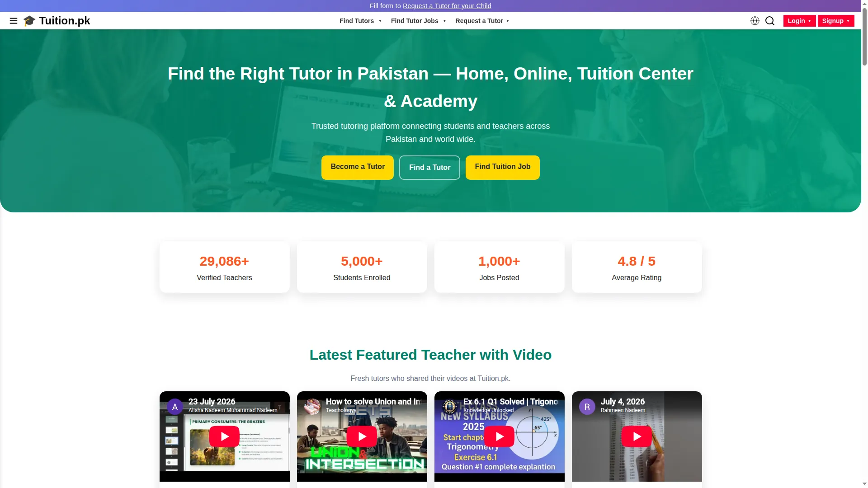Play the Ex 6.1 Trigonometry video
Image resolution: width=868 pixels, height=488 pixels.
coord(499,436)
